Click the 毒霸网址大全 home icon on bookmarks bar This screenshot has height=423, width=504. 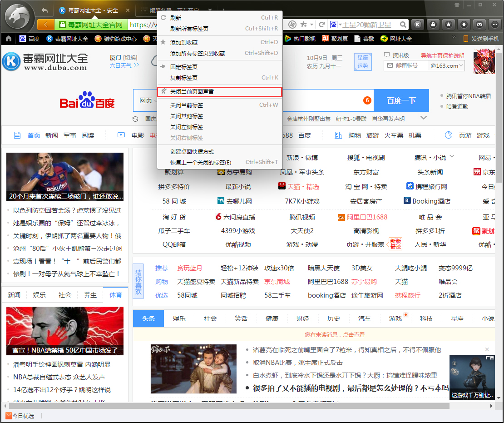click(x=49, y=39)
